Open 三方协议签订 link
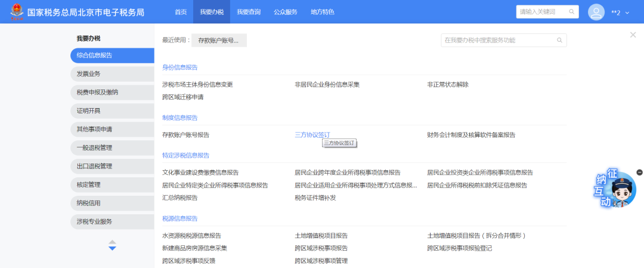Screen dimensions: 644x268 pos(312,135)
